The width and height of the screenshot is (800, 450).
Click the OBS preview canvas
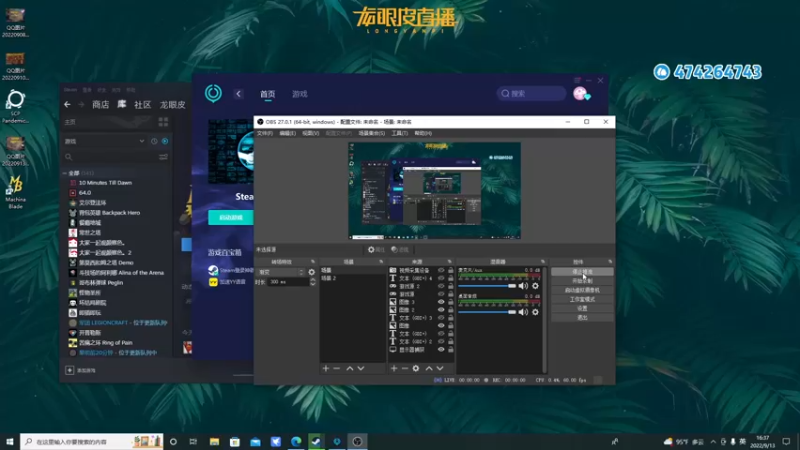pyautogui.click(x=434, y=190)
